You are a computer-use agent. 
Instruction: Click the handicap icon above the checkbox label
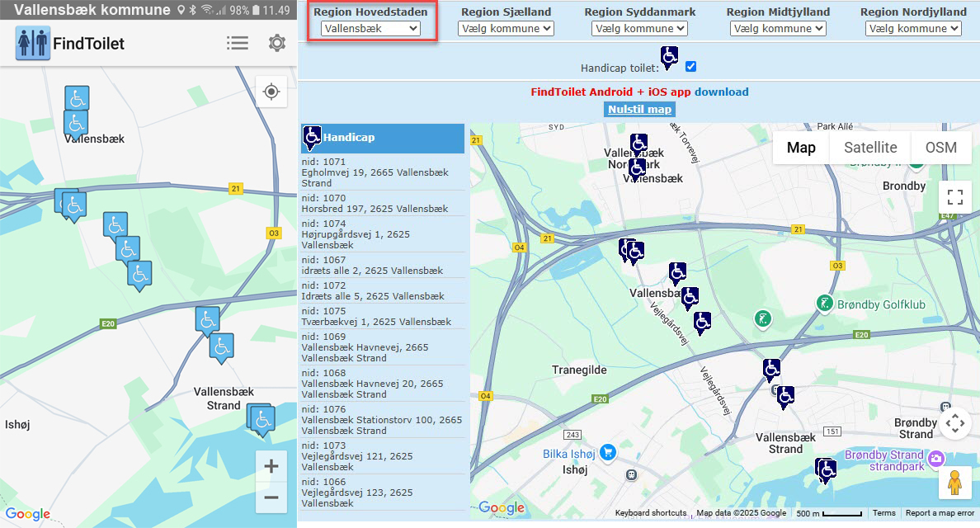[669, 58]
